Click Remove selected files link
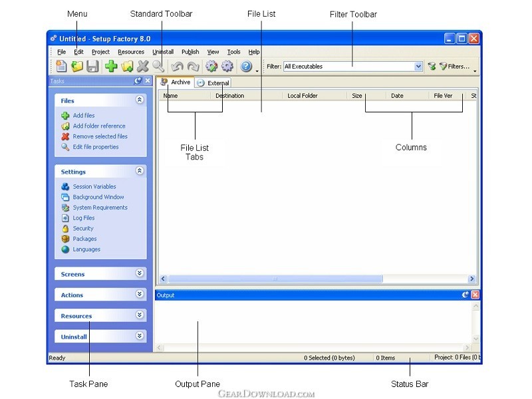Image resolution: width=532 pixels, height=399 pixels. (100, 136)
